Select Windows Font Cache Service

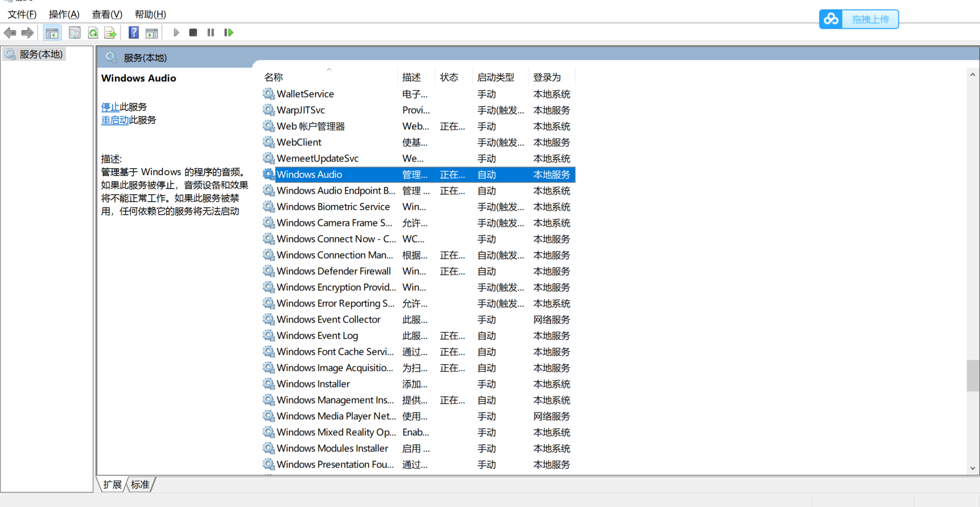pyautogui.click(x=418, y=352)
